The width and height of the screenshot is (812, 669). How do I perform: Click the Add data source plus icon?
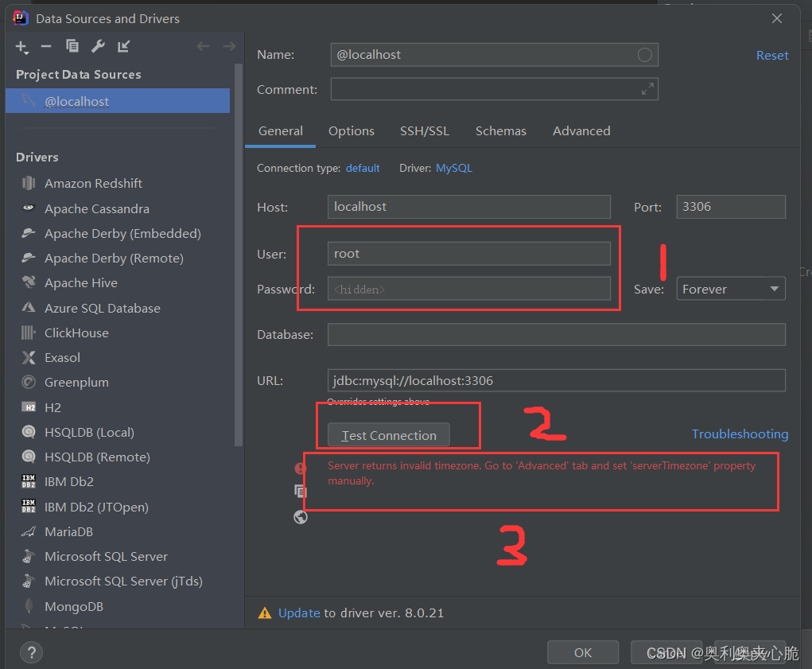21,47
